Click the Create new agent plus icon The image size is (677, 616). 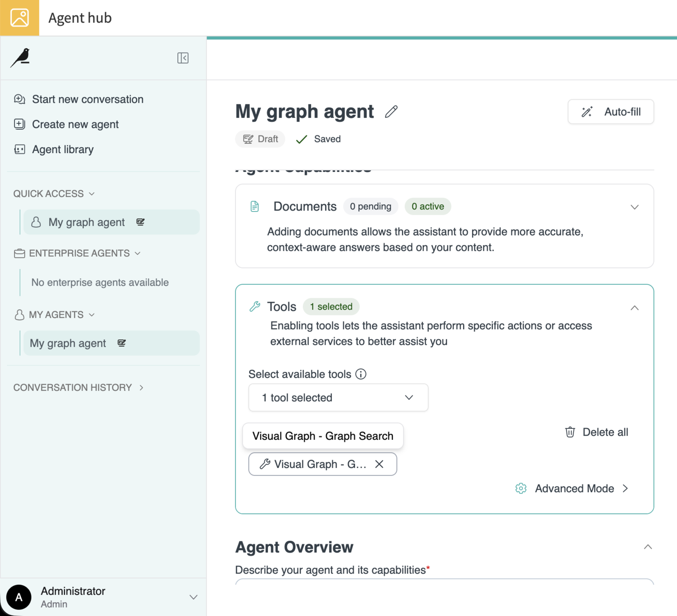tap(19, 124)
